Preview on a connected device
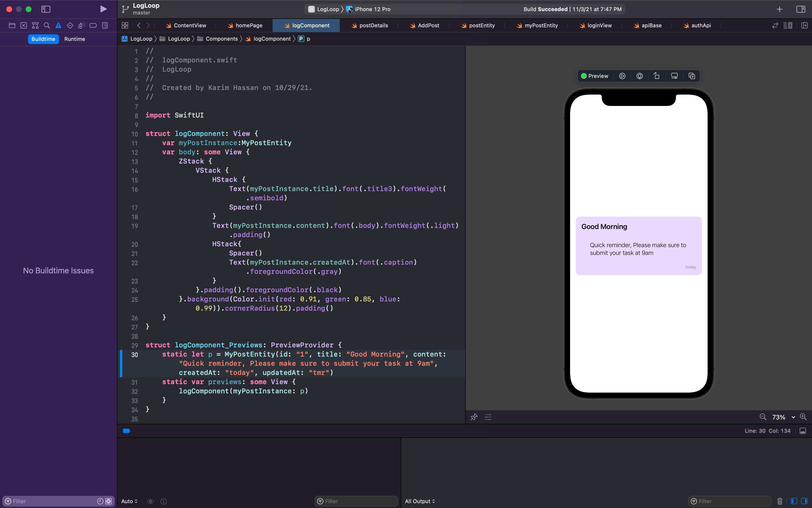Screen dimensions: 812x508 (x=674, y=76)
